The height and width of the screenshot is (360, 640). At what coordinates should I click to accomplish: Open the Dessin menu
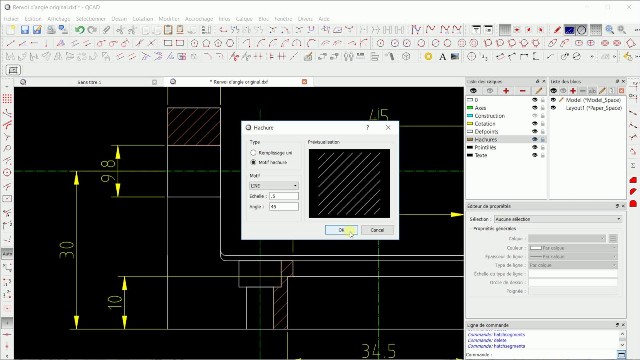[119, 19]
